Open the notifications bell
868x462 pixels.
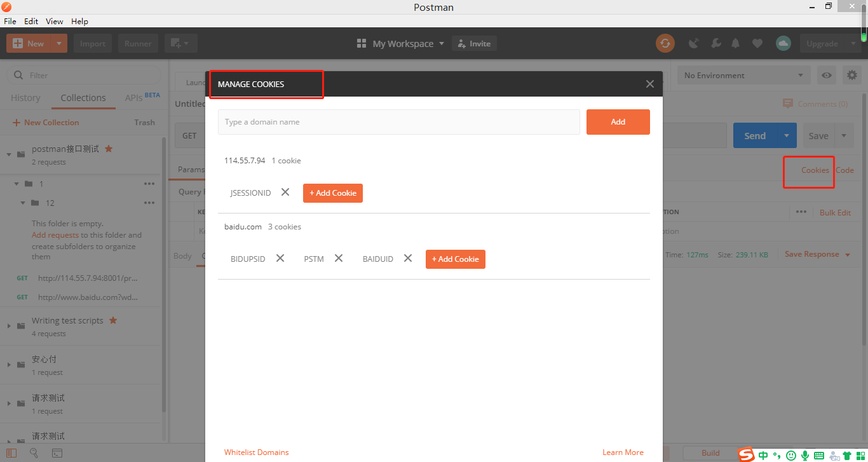pyautogui.click(x=736, y=43)
